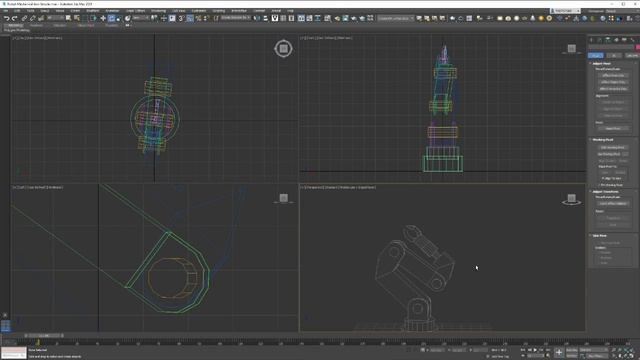This screenshot has width=640, height=360.
Task: Switch to the Link Info tab
Action: [x=632, y=55]
